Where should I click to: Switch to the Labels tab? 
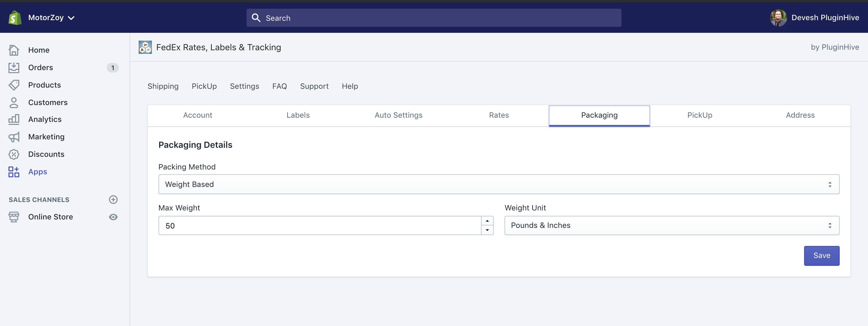[298, 115]
